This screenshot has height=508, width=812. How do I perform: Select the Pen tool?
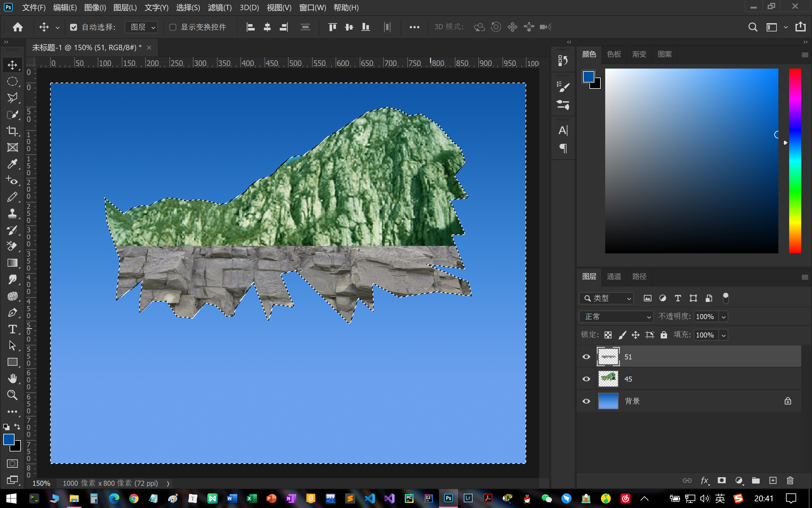tap(12, 312)
